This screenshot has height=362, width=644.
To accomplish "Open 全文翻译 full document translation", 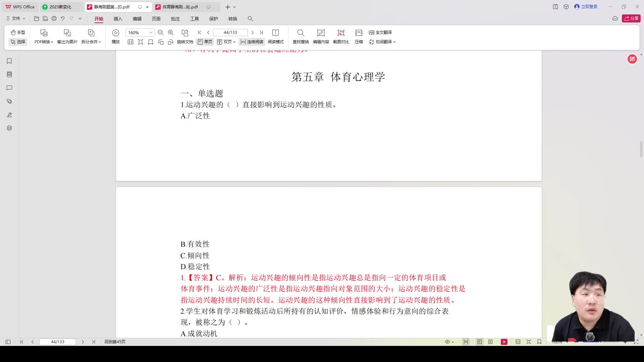I will tap(380, 33).
